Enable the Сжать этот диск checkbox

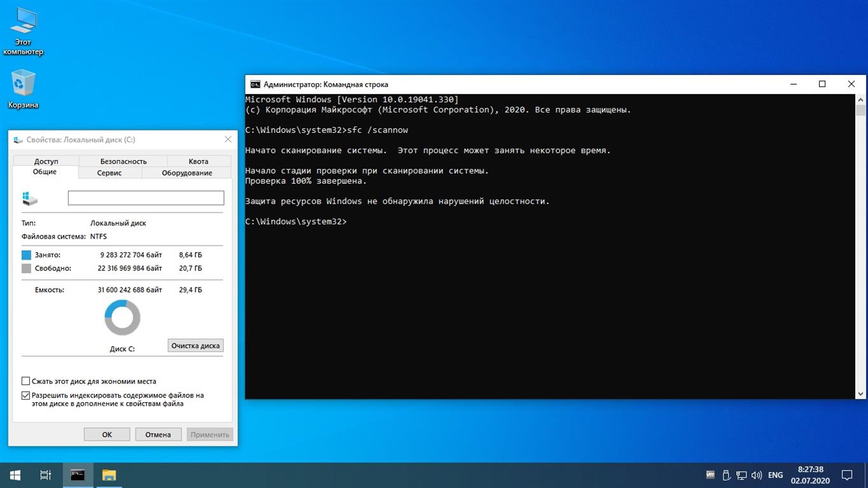pyautogui.click(x=25, y=381)
